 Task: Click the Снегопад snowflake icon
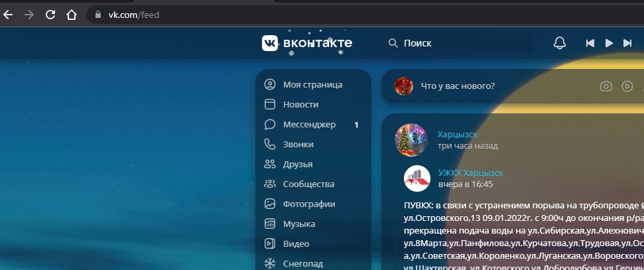pos(270,263)
